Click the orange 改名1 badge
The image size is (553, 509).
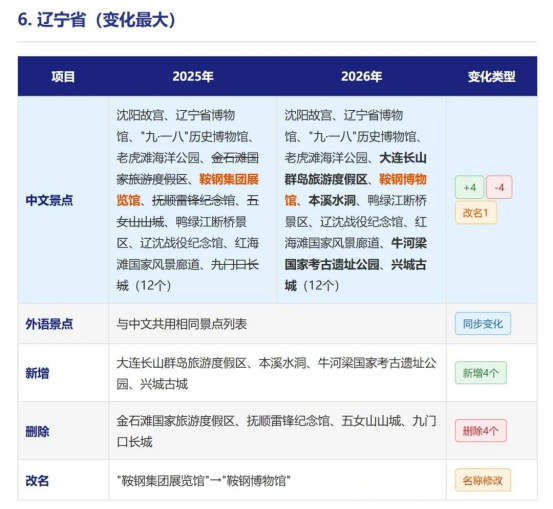tap(476, 213)
